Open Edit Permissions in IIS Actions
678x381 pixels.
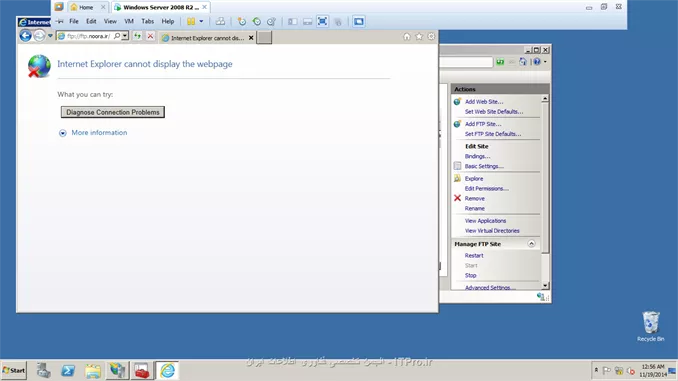coord(486,189)
